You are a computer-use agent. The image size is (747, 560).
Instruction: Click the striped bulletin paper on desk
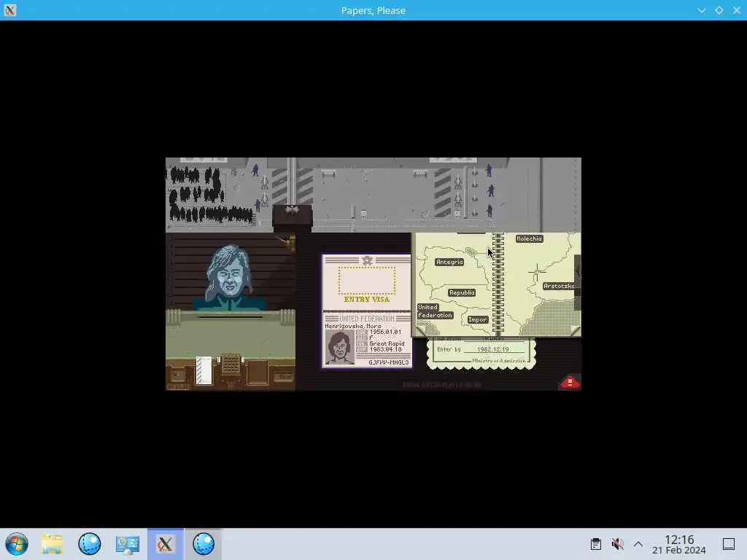coord(204,370)
